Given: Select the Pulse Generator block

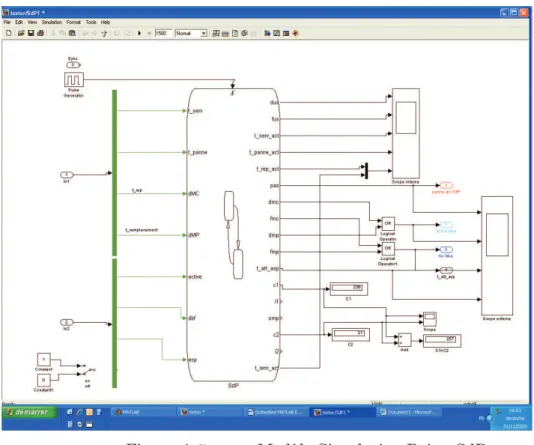Looking at the screenshot, I should pyautogui.click(x=74, y=80).
